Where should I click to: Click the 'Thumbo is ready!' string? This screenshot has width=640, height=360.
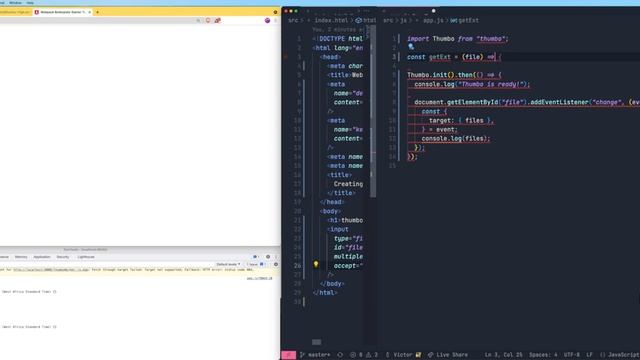tap(490, 84)
